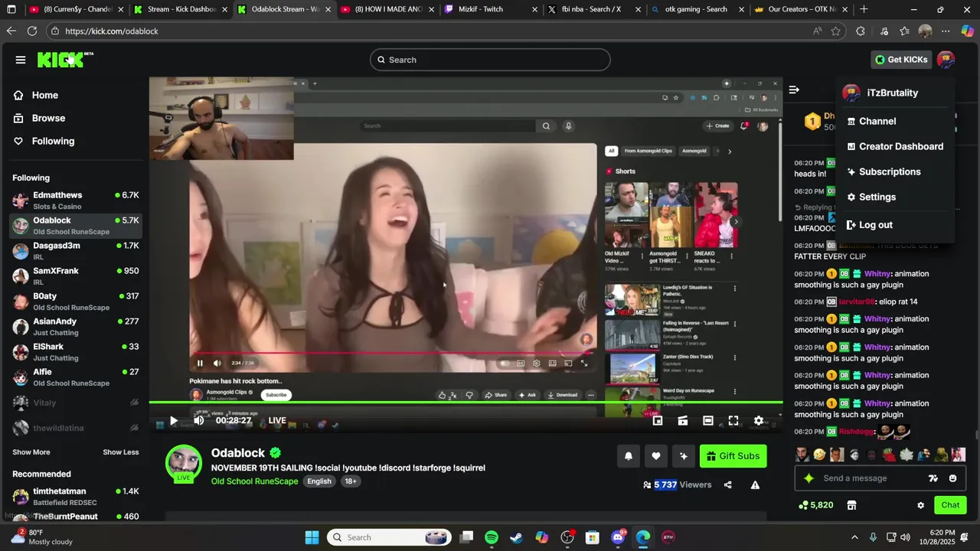The image size is (980, 551).
Task: Open Steam from the taskbar
Action: (x=517, y=537)
